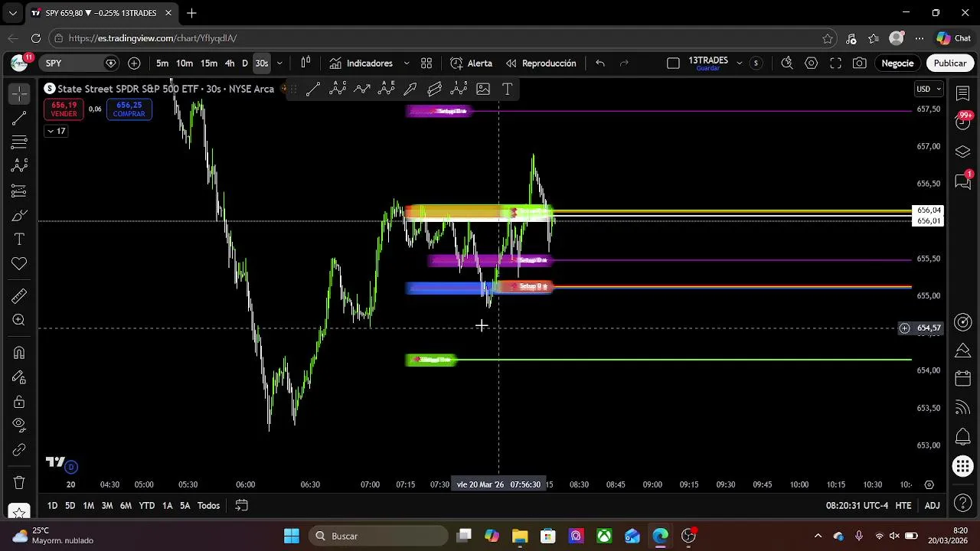
Task: Open quick search icon
Action: [x=787, y=64]
